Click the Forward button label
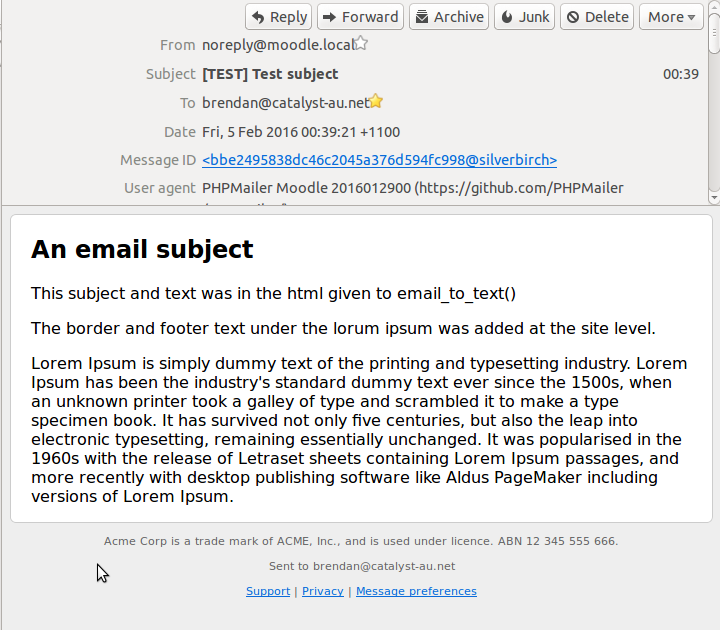 pyautogui.click(x=370, y=17)
